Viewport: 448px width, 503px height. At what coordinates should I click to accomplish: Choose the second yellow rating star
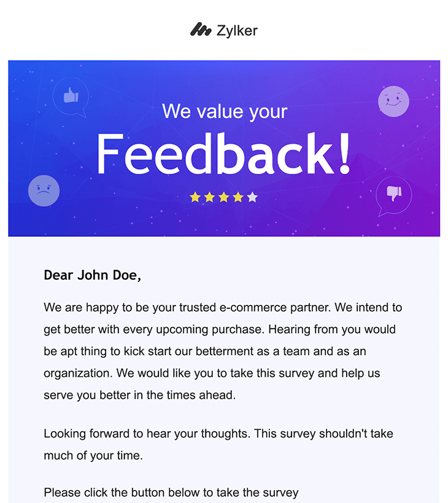tap(209, 197)
